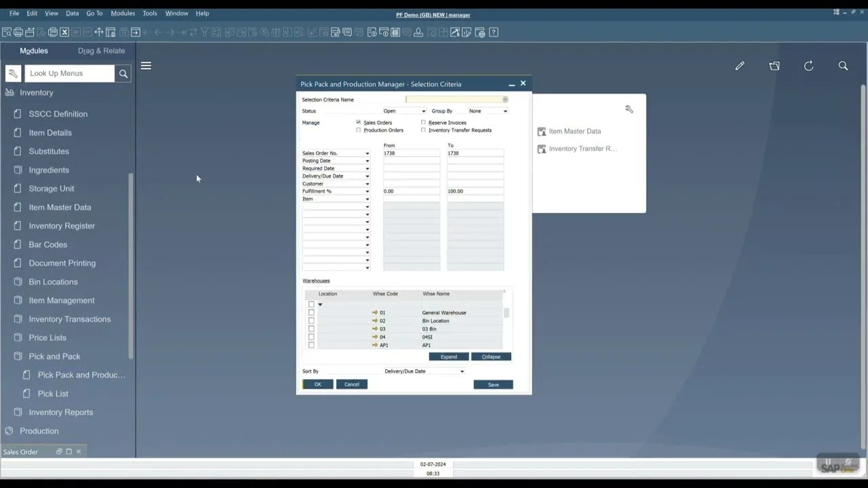The width and height of the screenshot is (868, 488).
Task: Click the Print icon in the toolbar
Action: tap(18, 32)
